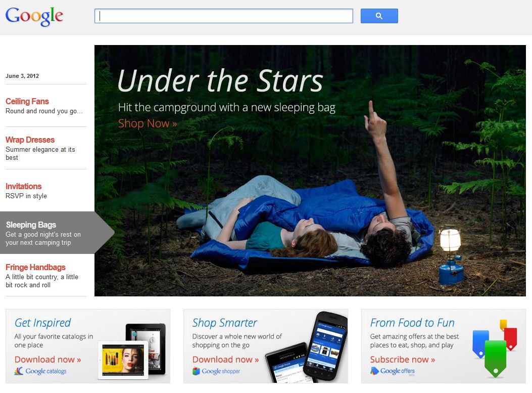Click the smartphones shopper image
The height and width of the screenshot is (393, 532).
pyautogui.click(x=306, y=348)
